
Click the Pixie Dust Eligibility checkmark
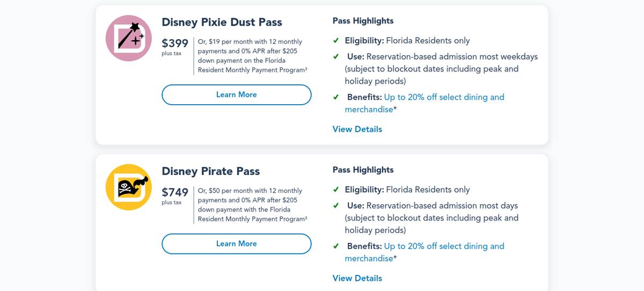pos(336,41)
